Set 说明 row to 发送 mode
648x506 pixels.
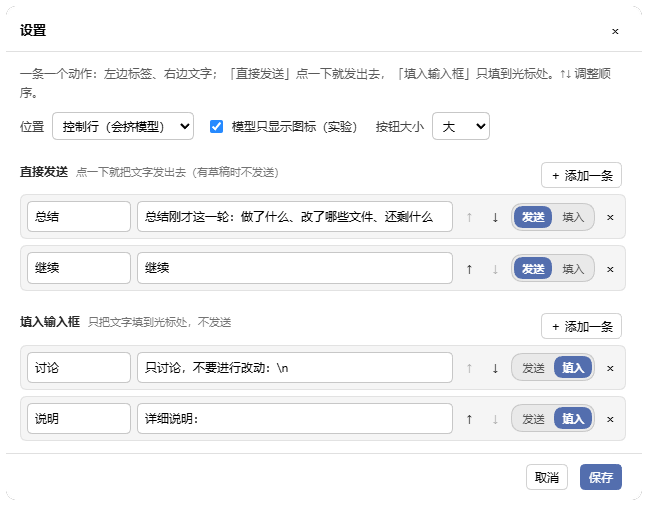point(533,419)
